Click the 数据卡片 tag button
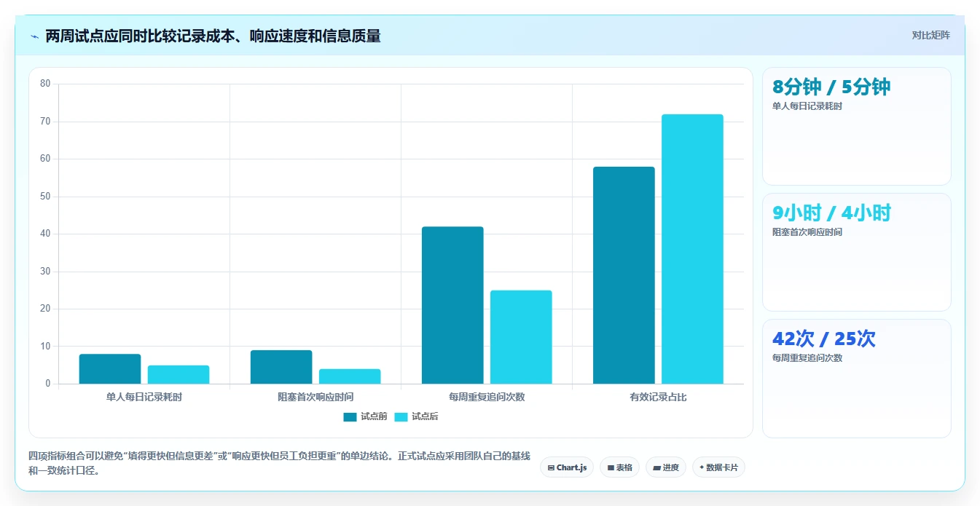This screenshot has width=980, height=506. (x=718, y=467)
